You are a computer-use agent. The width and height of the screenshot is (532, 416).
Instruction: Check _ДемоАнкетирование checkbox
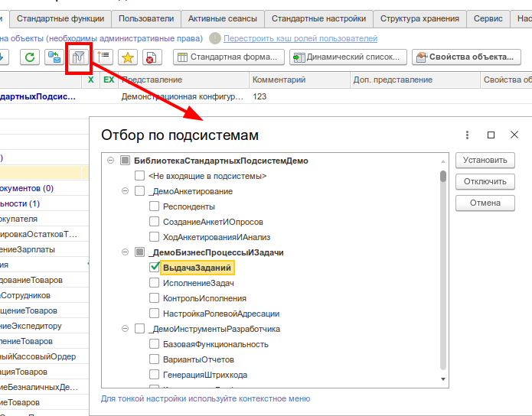point(139,191)
